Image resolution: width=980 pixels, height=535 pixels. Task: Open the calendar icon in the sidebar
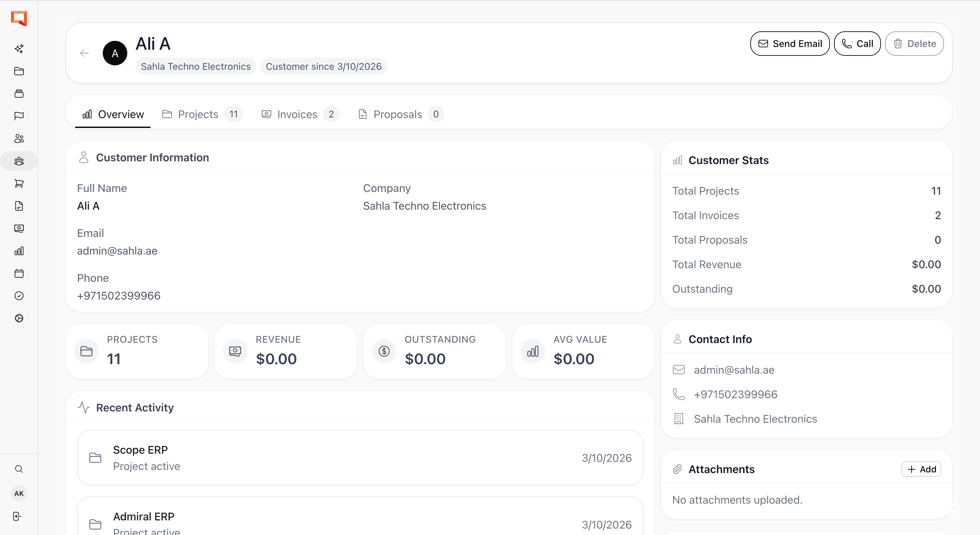(x=19, y=274)
